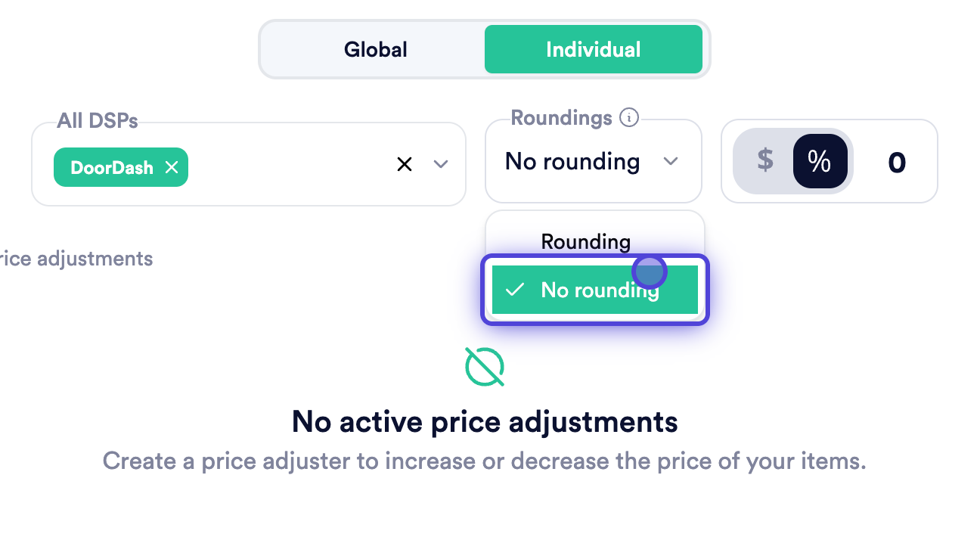Select the percent adjustment toggle

[x=820, y=161]
